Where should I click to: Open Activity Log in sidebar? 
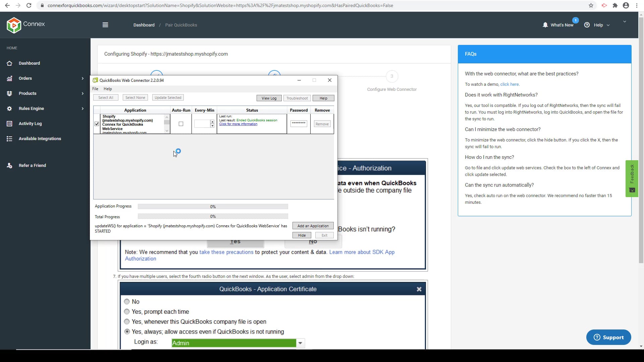pos(30,123)
